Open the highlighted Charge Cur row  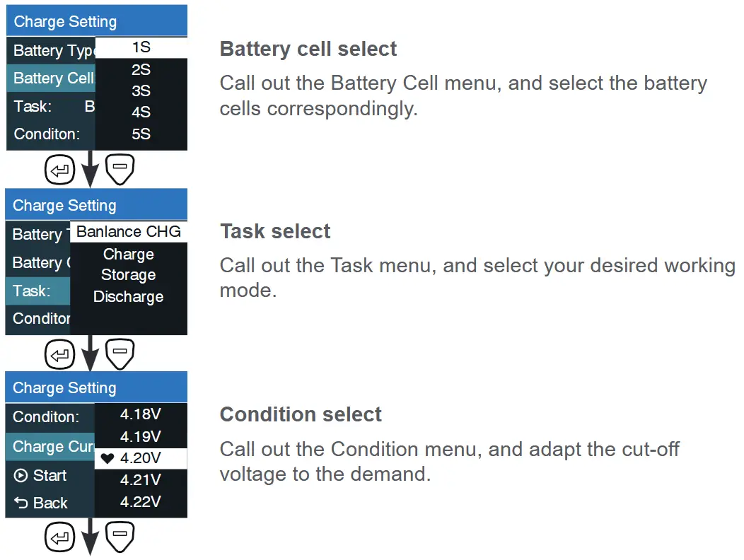tap(50, 447)
